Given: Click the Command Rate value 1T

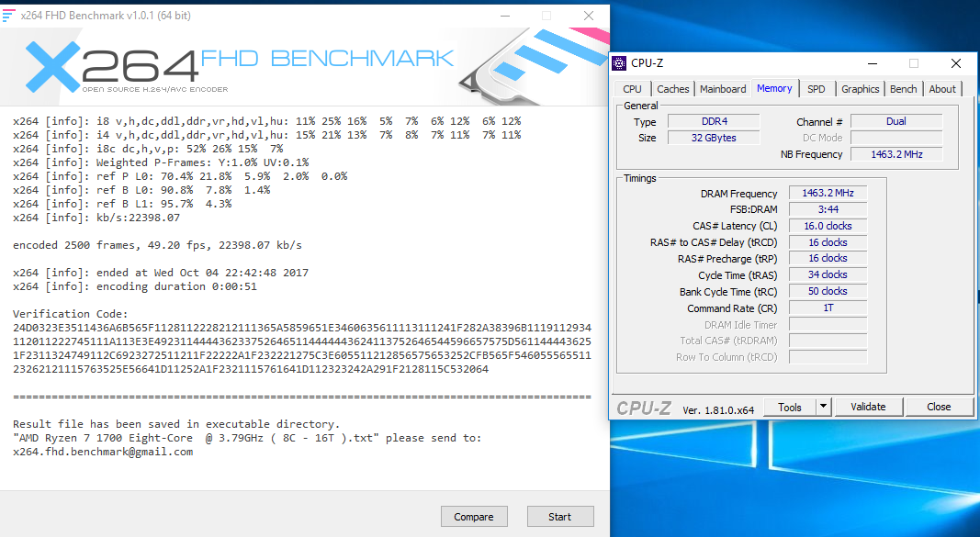Looking at the screenshot, I should 828,308.
